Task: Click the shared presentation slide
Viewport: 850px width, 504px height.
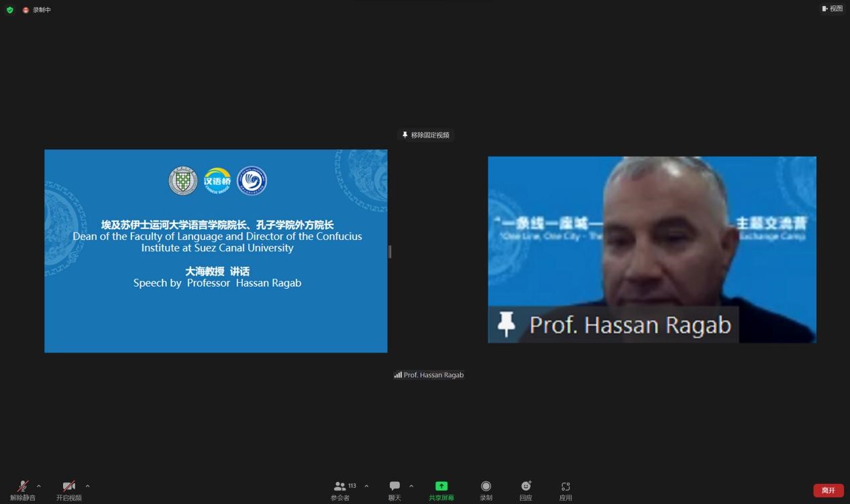Action: [215, 251]
